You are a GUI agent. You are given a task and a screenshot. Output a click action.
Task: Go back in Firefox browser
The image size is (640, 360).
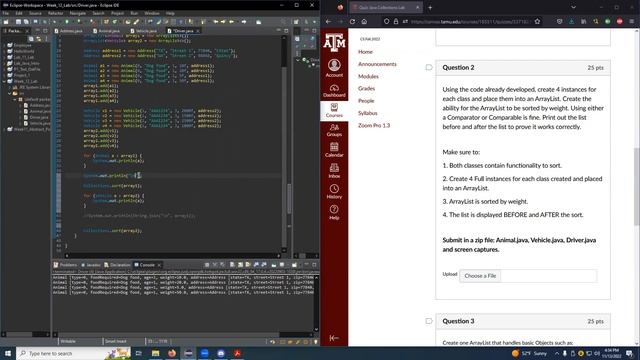pos(329,22)
